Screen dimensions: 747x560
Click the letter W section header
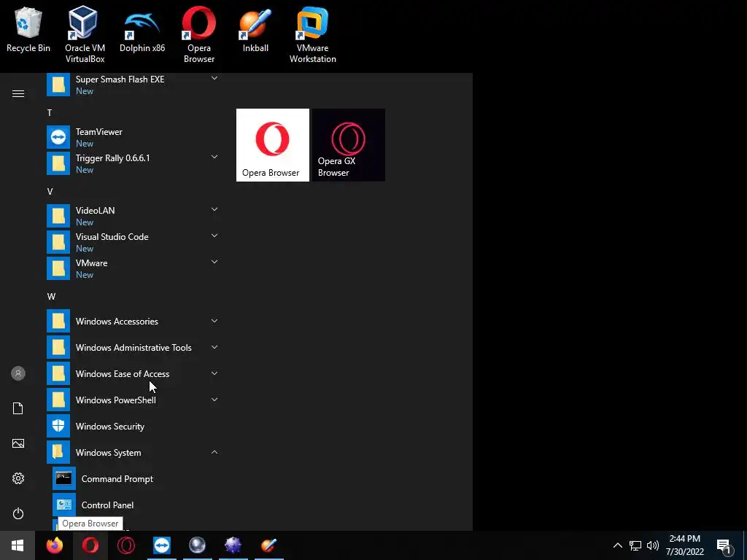coord(51,296)
